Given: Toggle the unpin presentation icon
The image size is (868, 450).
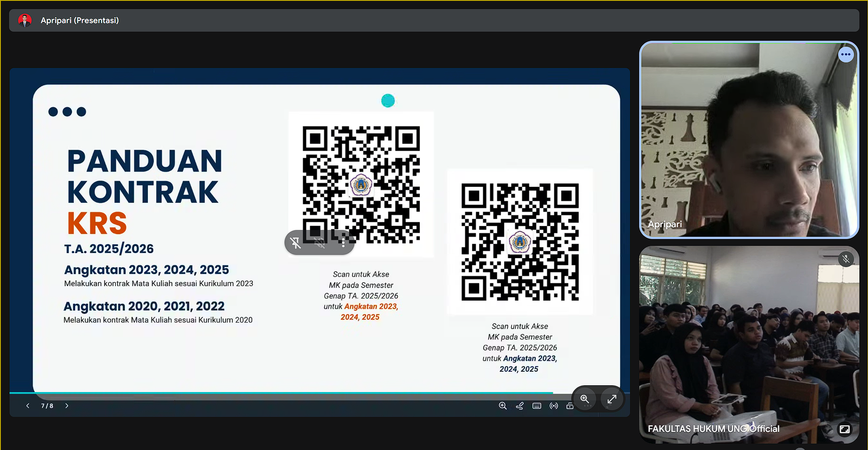Looking at the screenshot, I should coord(296,243).
